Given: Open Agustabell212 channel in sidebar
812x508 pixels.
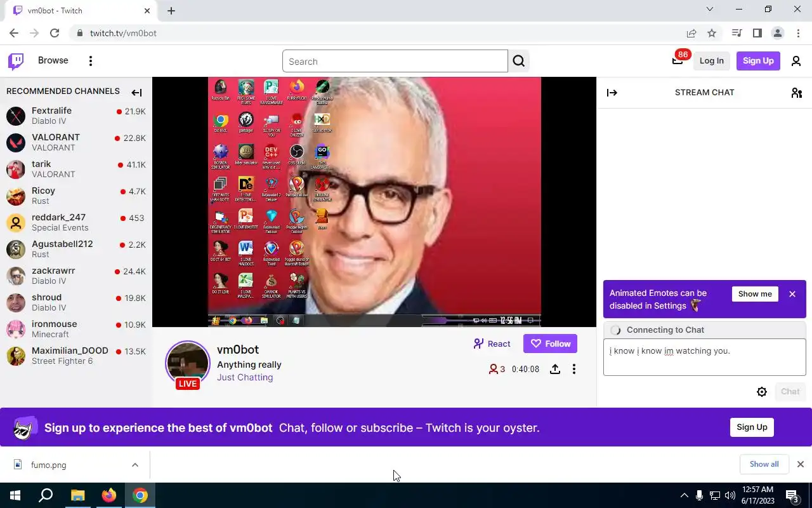Looking at the screenshot, I should [76, 249].
